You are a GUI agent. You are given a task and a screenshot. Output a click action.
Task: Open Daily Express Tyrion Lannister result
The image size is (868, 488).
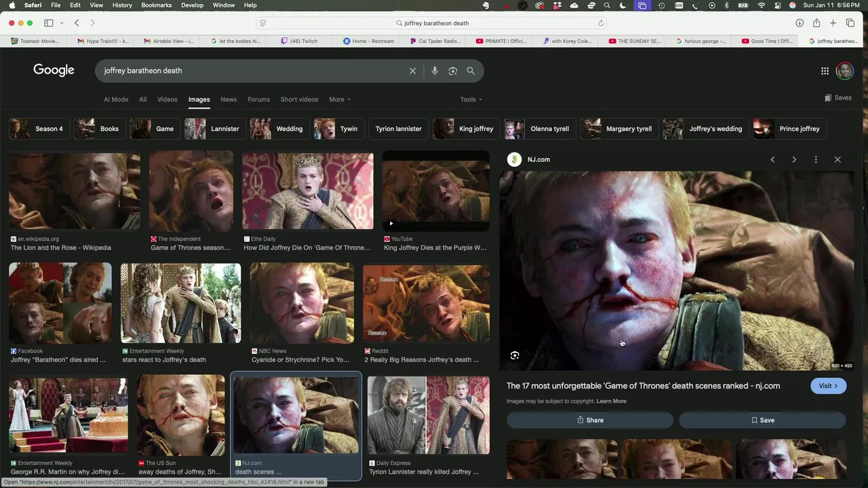pyautogui.click(x=428, y=426)
